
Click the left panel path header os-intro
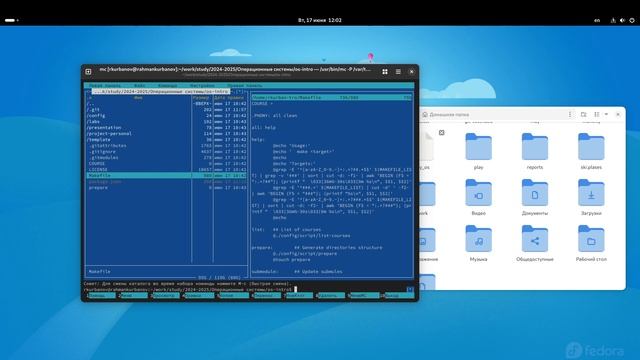click(160, 91)
